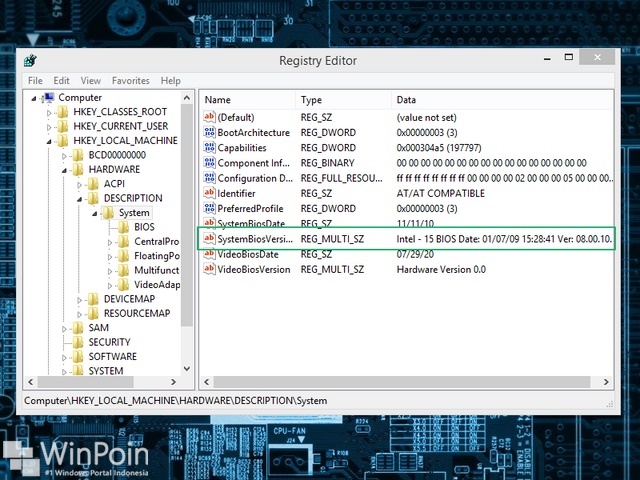Click the "AT/AT COMPATIBLE" data cell
Screen dimensions: 640x480
click(x=440, y=193)
